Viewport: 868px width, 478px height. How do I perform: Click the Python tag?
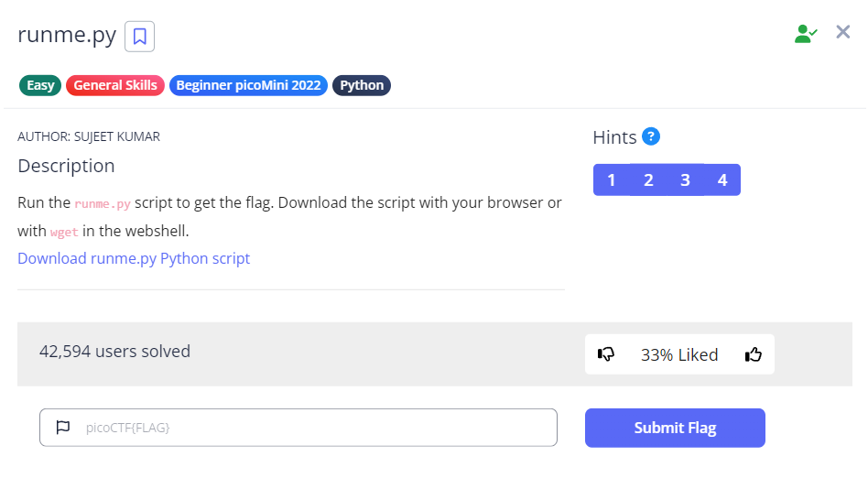click(x=362, y=85)
